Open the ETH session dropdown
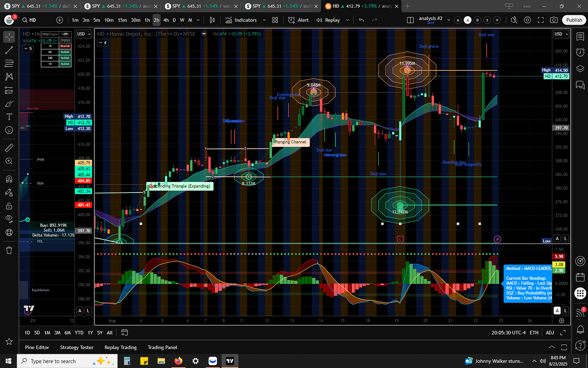This screenshot has width=588, height=368. coord(534,332)
